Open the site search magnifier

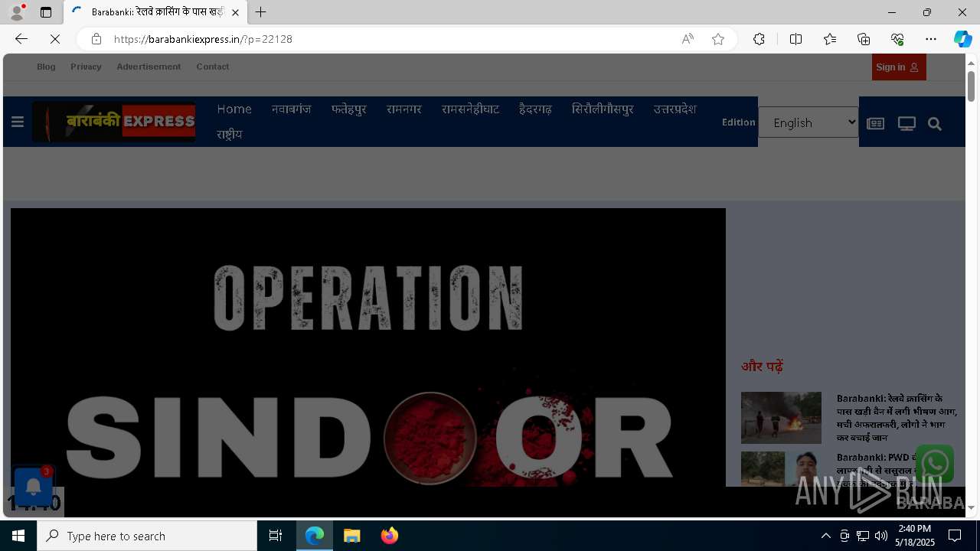click(x=935, y=123)
